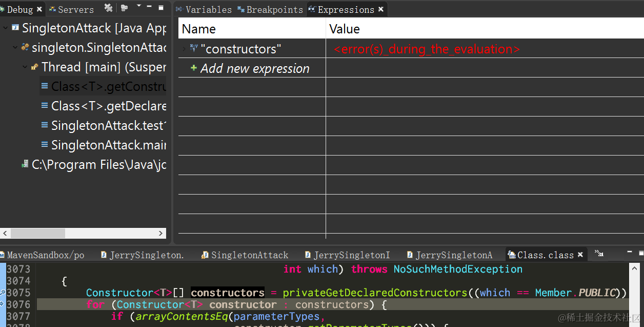Collapse the singleton.SingletonAttack target node
The height and width of the screenshot is (327, 644).
(15, 47)
